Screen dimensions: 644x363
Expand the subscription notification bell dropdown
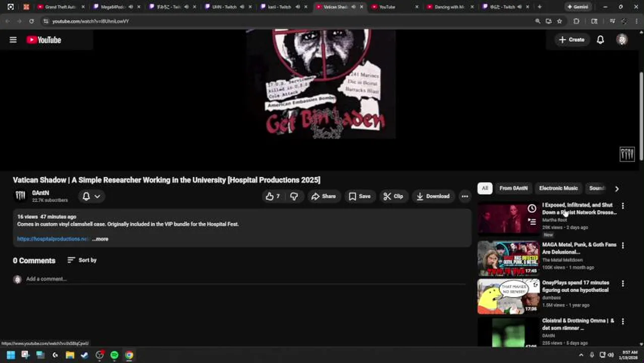[91, 196]
